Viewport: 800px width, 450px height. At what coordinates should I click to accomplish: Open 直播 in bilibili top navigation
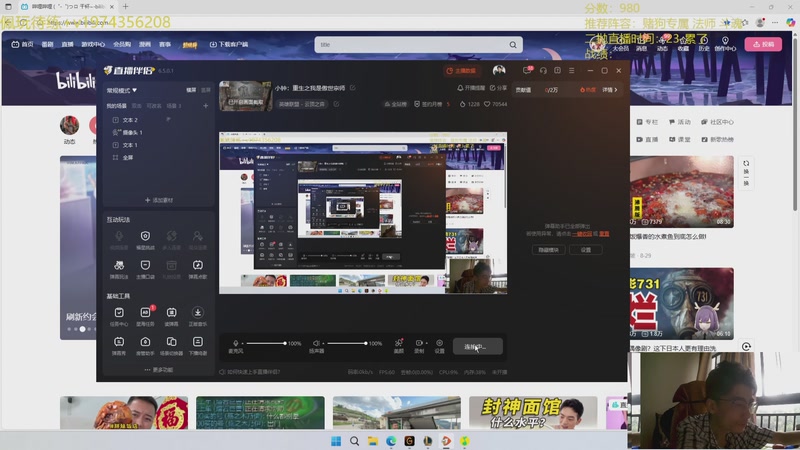coord(67,44)
